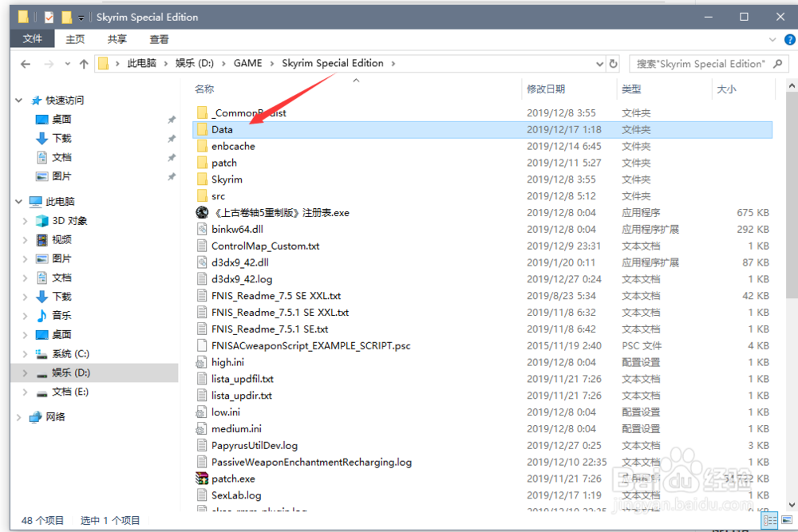The image size is (798, 532).
Task: Open recent locations dropdown arrow
Action: [67, 64]
